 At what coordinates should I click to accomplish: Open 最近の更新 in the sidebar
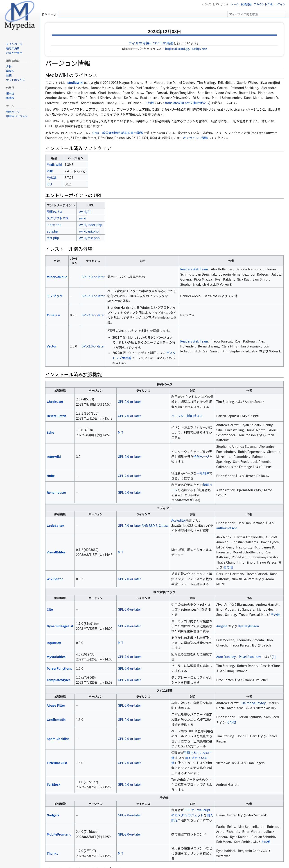click(13, 48)
